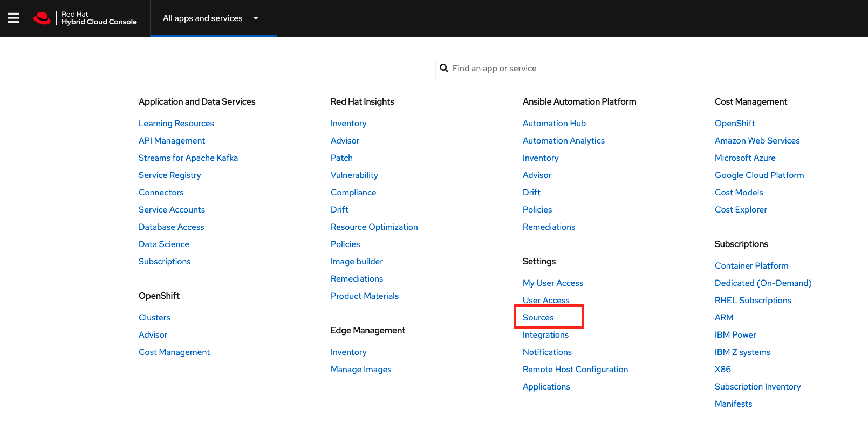Click the Red Hat Hybrid Cloud Console logo
Viewport: 868px width, 437px height.
(x=85, y=18)
